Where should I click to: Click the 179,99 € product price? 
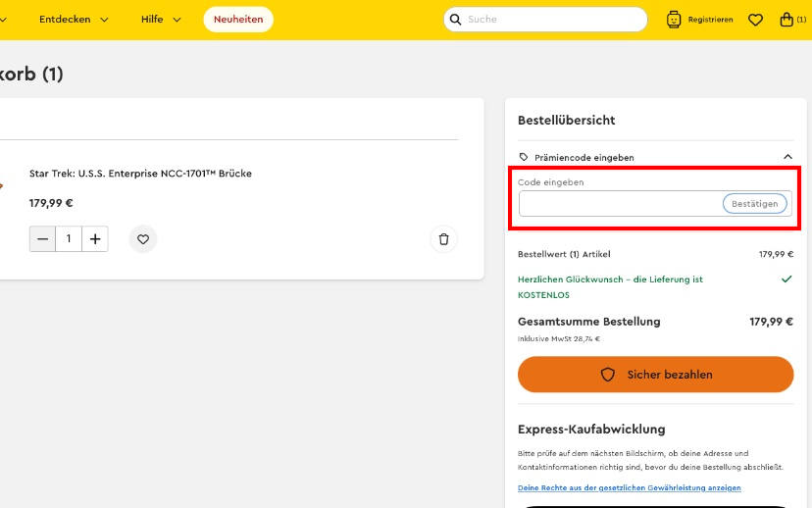click(x=51, y=203)
